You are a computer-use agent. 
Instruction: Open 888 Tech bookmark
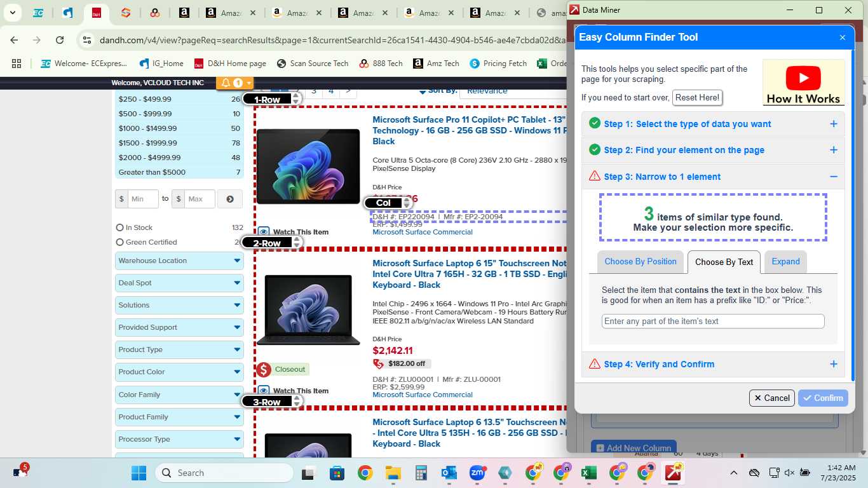click(x=381, y=64)
